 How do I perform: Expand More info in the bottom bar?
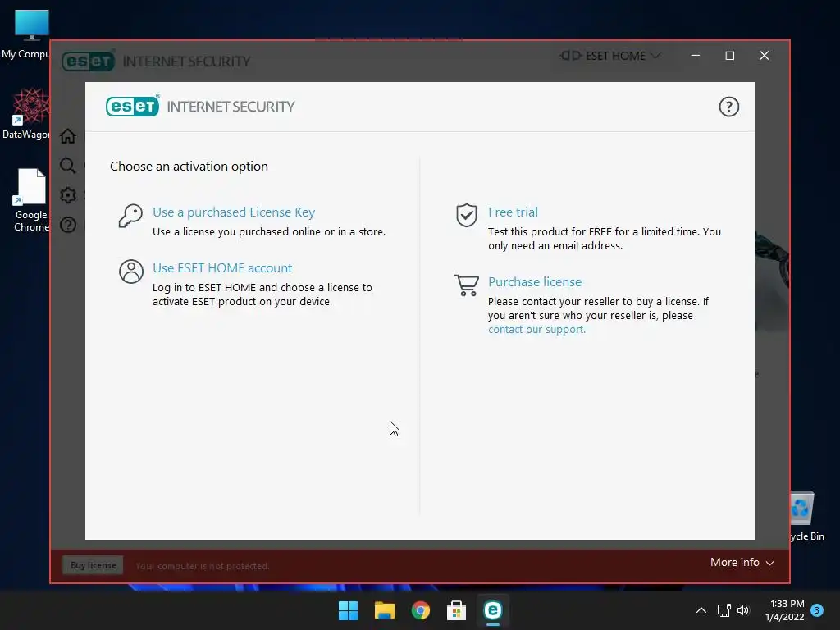(742, 563)
